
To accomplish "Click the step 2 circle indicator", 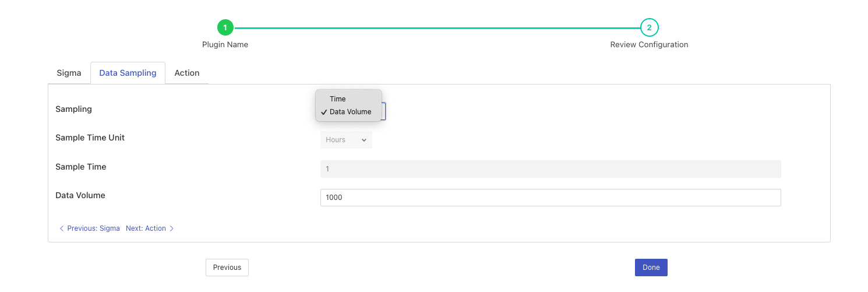I will pos(649,27).
